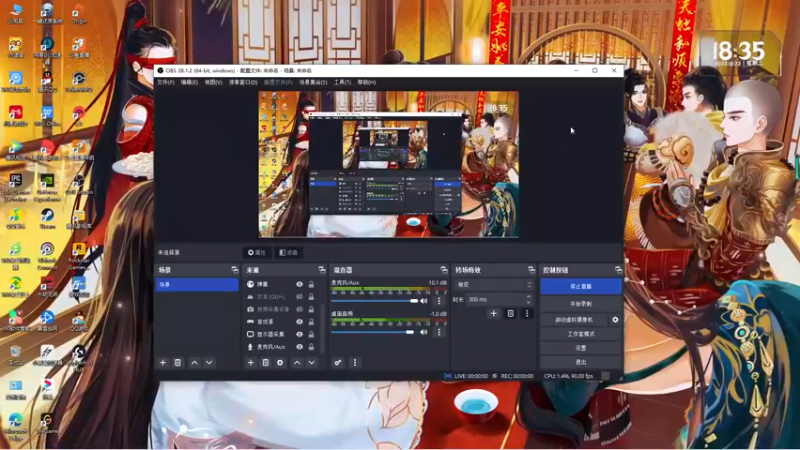Delete transition with trash icon
Screen dimensions: 800x450
click(x=510, y=313)
